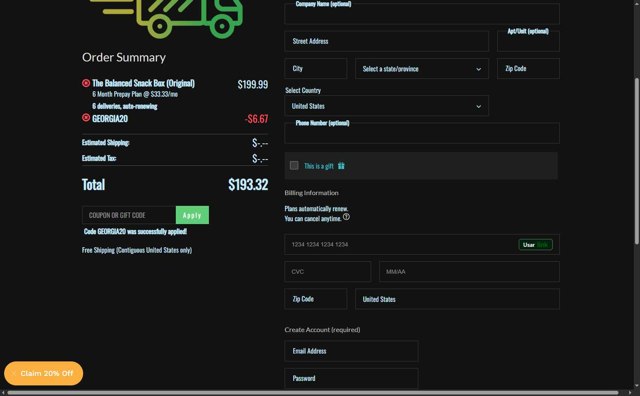Image resolution: width=640 pixels, height=396 pixels.
Task: Remove the GEORGIA20 coupon icon
Action: coord(86,118)
